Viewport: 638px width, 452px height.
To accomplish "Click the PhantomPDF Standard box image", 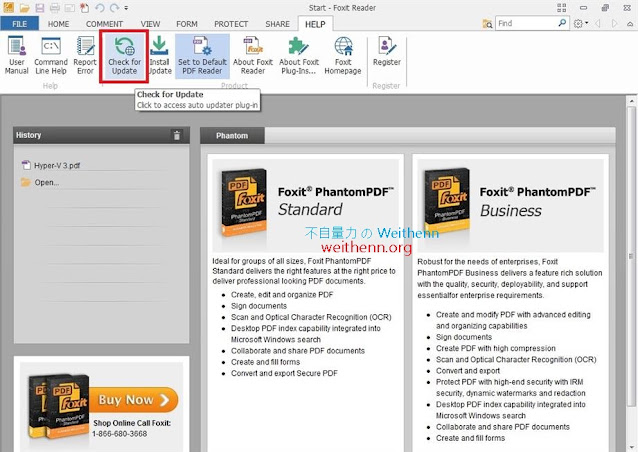I will click(244, 202).
